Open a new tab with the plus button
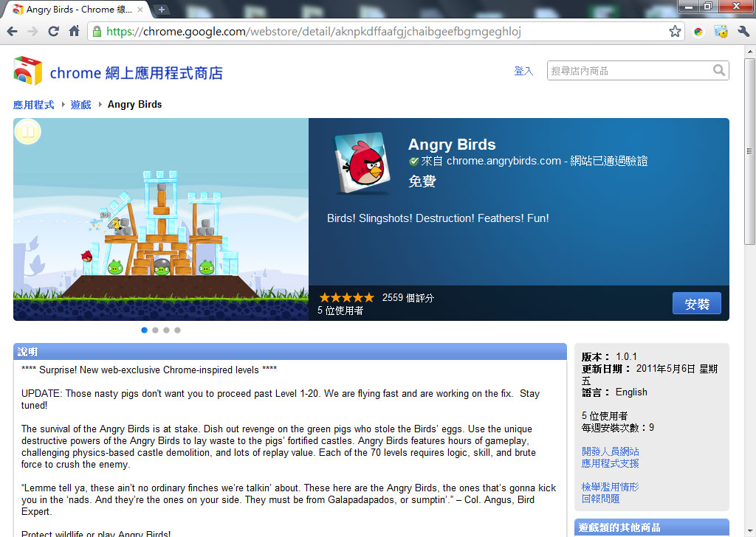 [x=162, y=10]
